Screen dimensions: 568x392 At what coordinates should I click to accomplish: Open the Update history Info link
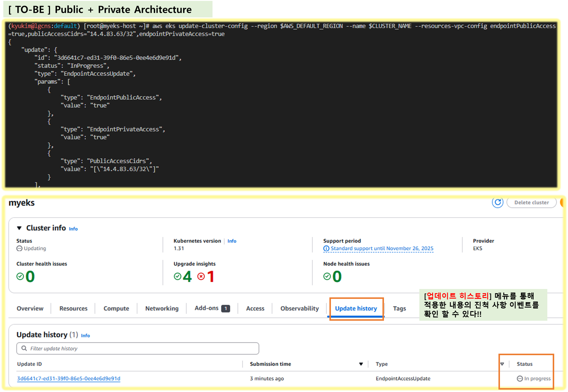pos(85,336)
